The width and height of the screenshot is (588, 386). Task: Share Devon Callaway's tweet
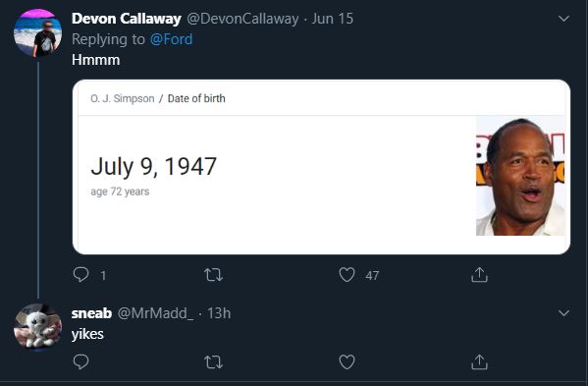[x=479, y=275]
